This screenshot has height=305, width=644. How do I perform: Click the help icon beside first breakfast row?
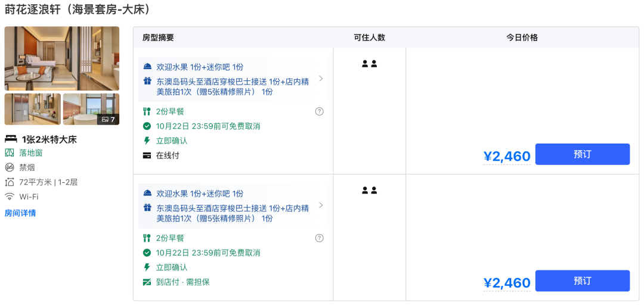320,111
